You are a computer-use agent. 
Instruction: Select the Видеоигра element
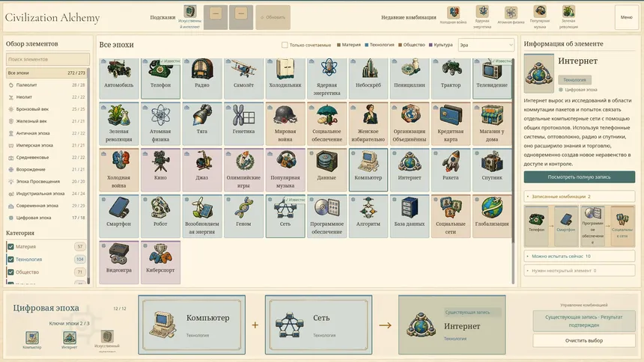click(119, 263)
